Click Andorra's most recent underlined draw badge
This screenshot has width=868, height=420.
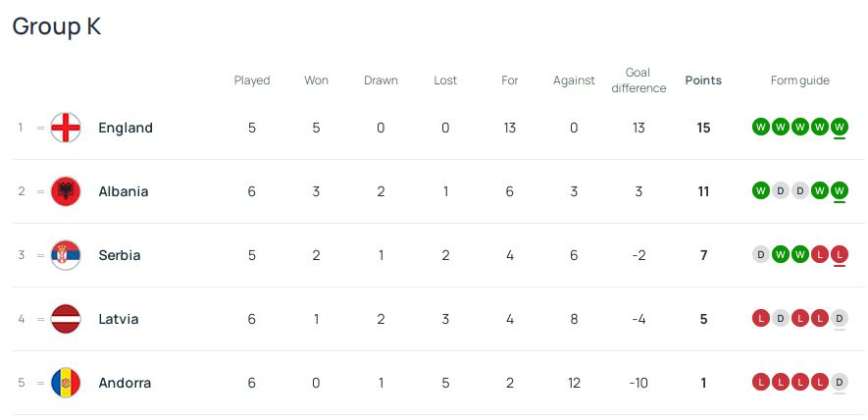[x=839, y=383]
